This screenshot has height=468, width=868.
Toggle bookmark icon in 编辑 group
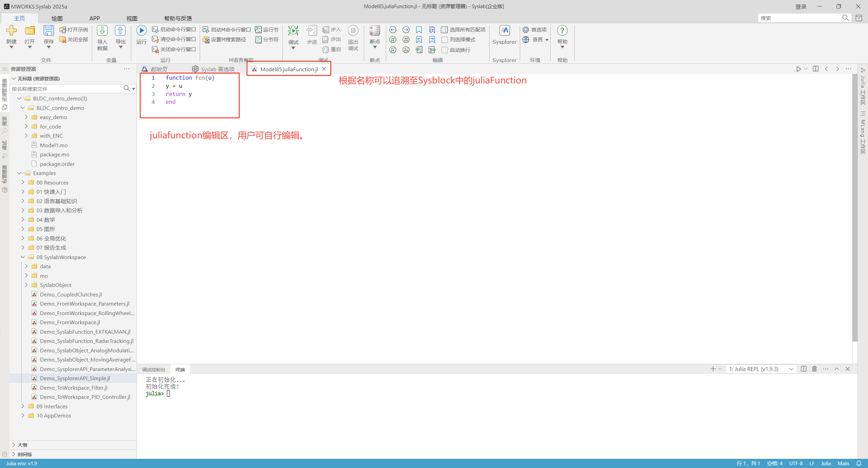pos(419,30)
